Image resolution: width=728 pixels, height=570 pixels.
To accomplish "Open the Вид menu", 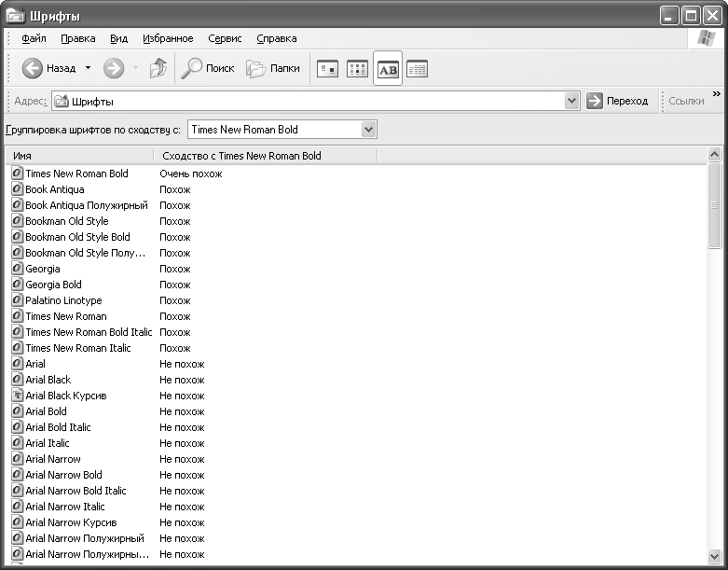I will coord(119,38).
